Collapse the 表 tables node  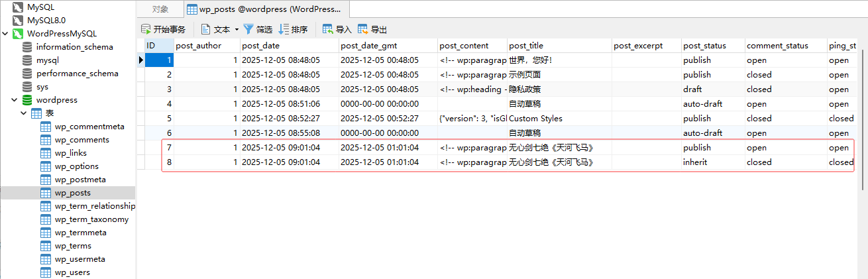click(24, 113)
